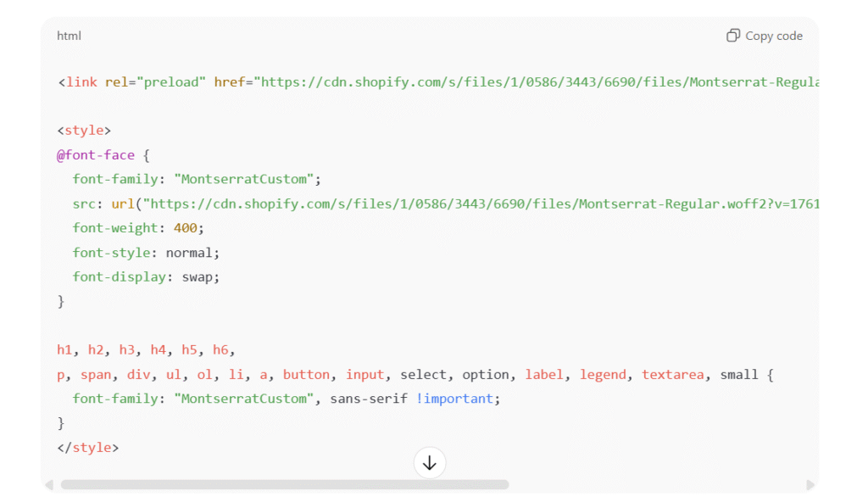Screen dimensions: 868x497
Task: Click the Copy code clipboard icon
Action: point(733,36)
